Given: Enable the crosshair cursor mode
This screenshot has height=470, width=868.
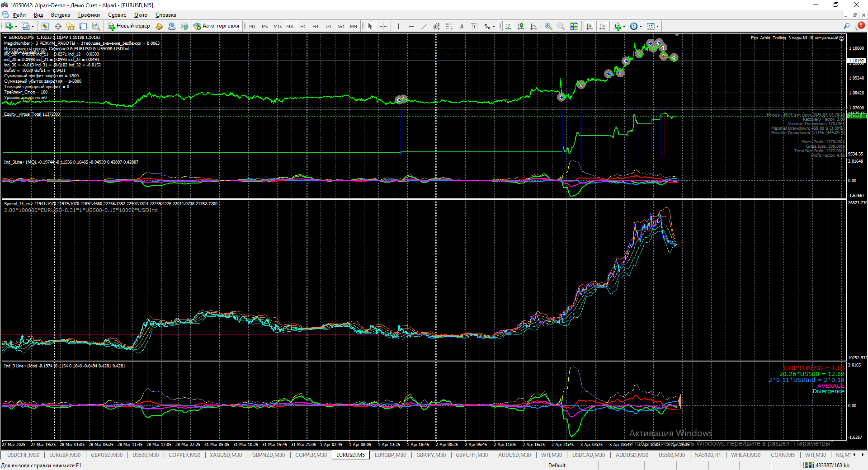Looking at the screenshot, I should click(x=383, y=26).
